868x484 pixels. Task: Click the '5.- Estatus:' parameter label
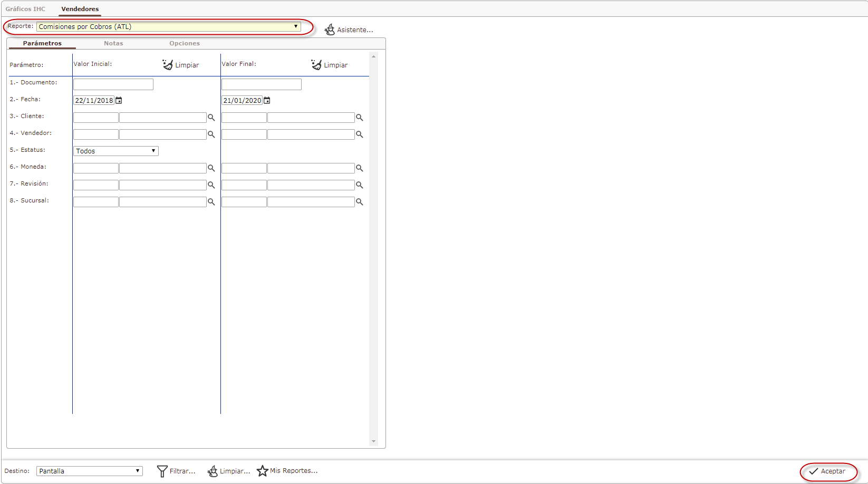click(x=27, y=150)
